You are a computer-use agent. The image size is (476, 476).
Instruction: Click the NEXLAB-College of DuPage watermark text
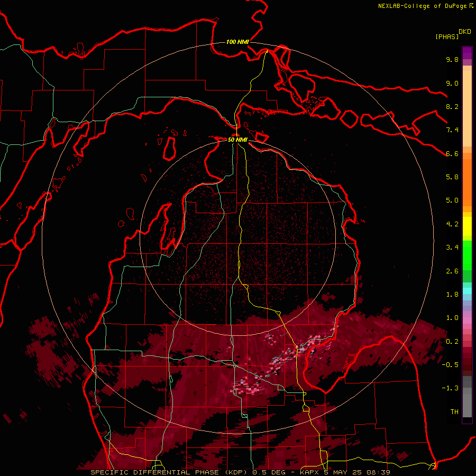tap(425, 6)
